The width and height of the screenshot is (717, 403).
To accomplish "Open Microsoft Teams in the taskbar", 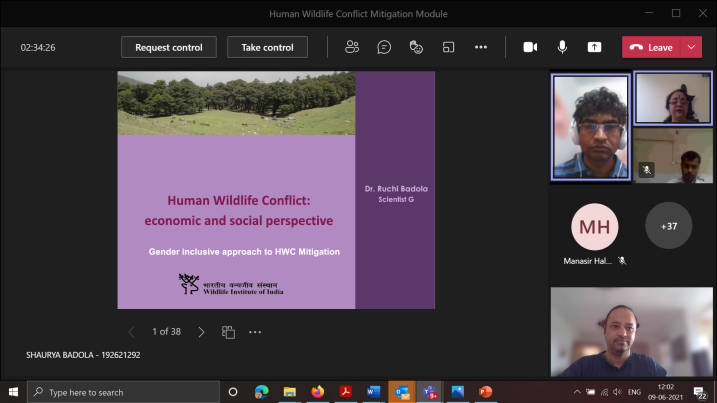I will [x=430, y=392].
